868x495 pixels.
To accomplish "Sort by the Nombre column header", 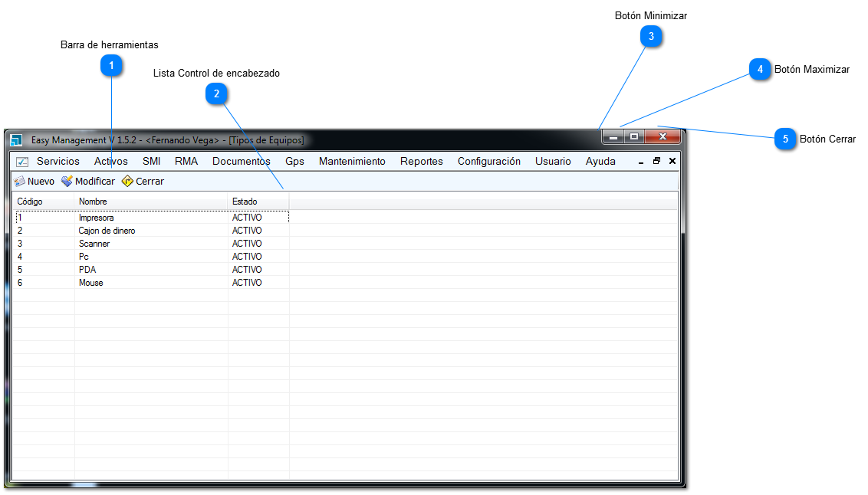I will pyautogui.click(x=150, y=202).
